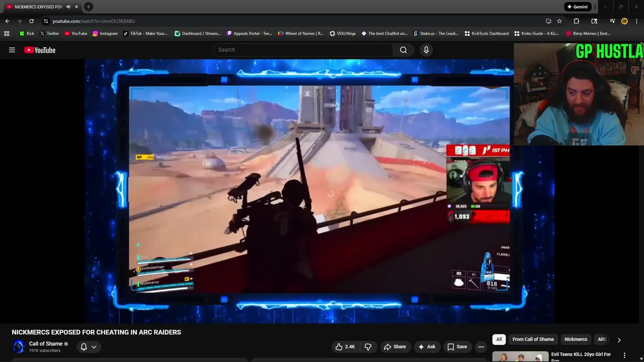Open the apps grid in bookmarks bar
The width and height of the screenshot is (644, 362).
7,34
